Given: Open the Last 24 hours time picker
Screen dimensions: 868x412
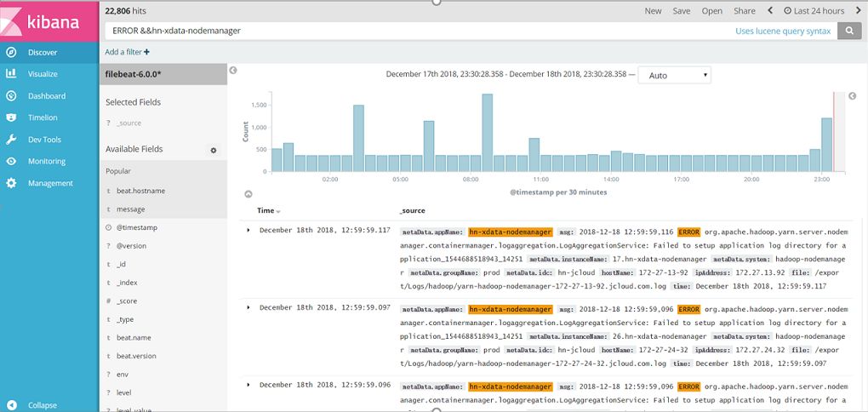Looking at the screenshot, I should 814,10.
